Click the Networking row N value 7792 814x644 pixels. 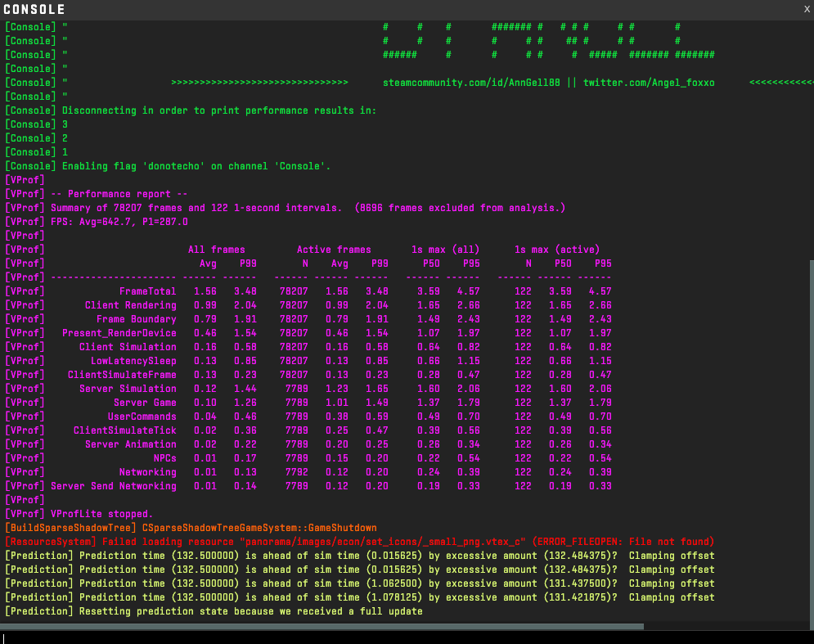tap(296, 472)
